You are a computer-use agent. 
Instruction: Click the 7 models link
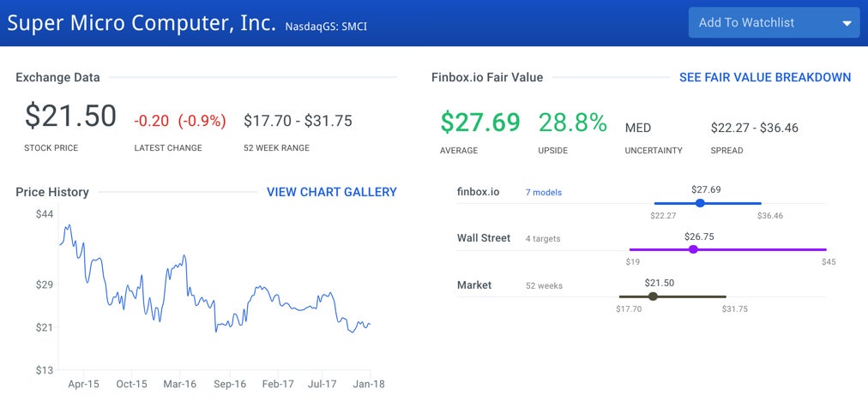[x=543, y=193]
